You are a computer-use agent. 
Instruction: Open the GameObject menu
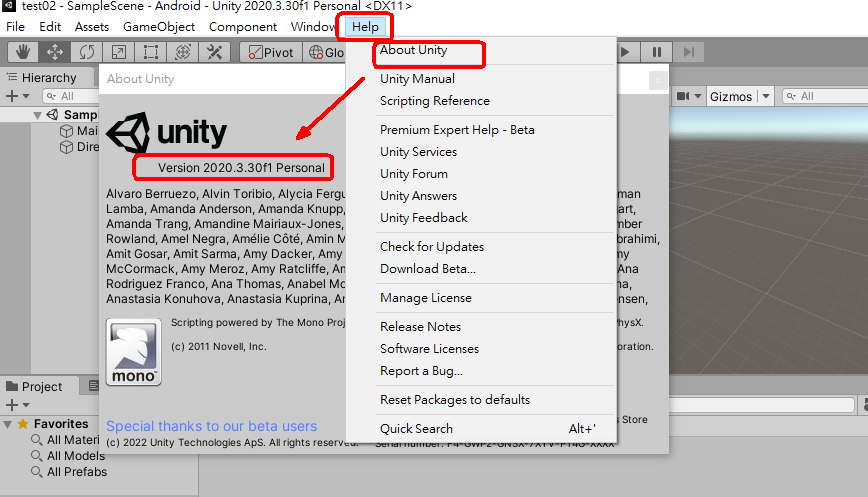pos(159,27)
